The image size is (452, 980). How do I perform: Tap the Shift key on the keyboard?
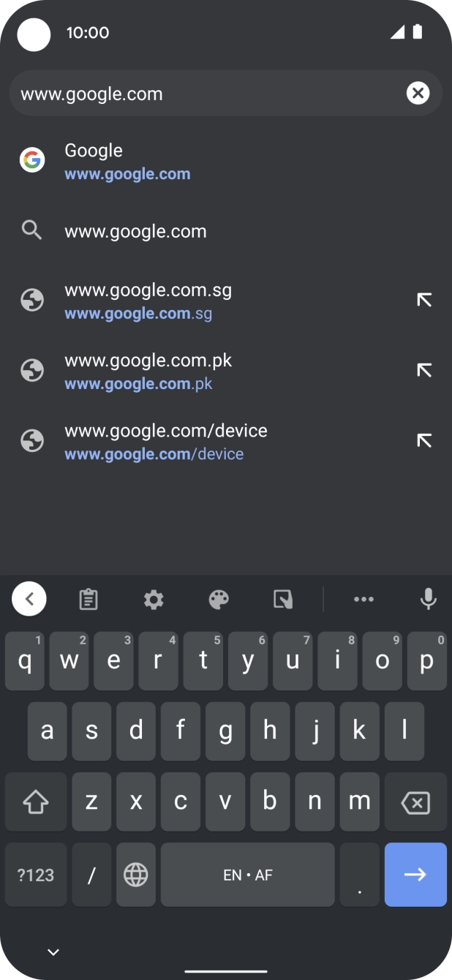[x=35, y=802]
